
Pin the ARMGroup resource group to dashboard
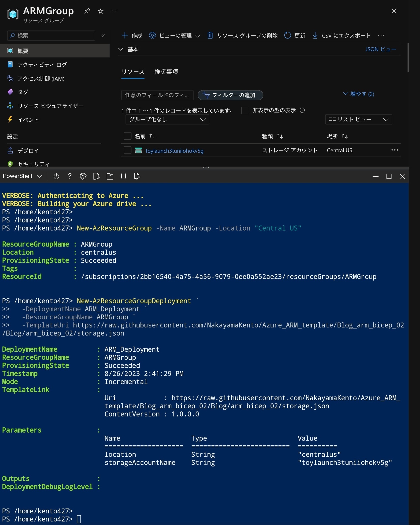(x=87, y=11)
